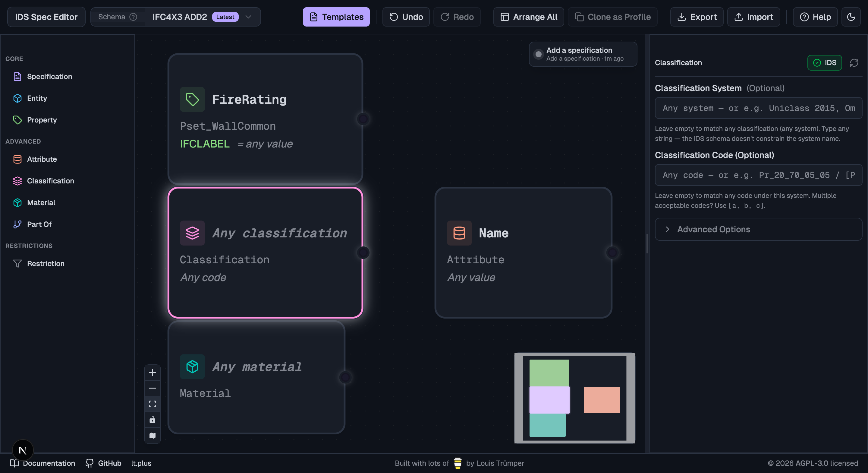Click the salmon Name block in minimap
This screenshot has width=868, height=473.
tap(602, 400)
